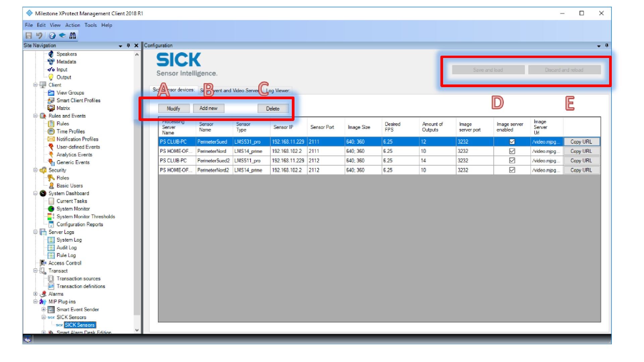Click the Configuration Reports icon

(51, 224)
